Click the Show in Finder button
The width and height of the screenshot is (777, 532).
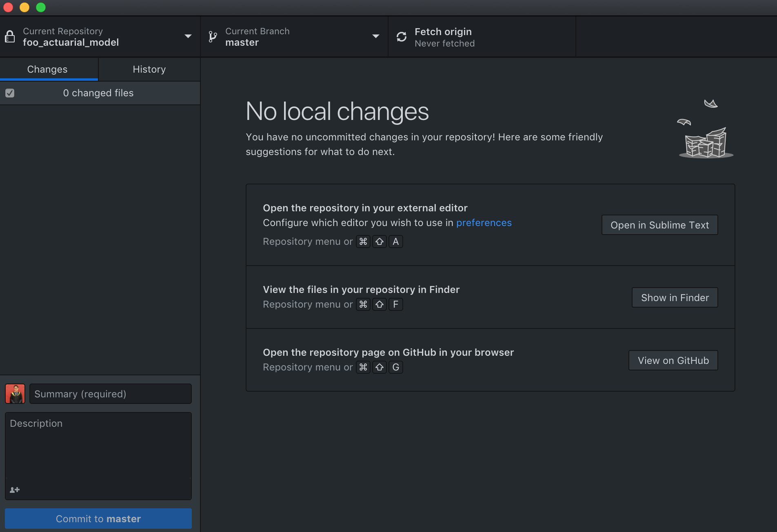pos(675,297)
